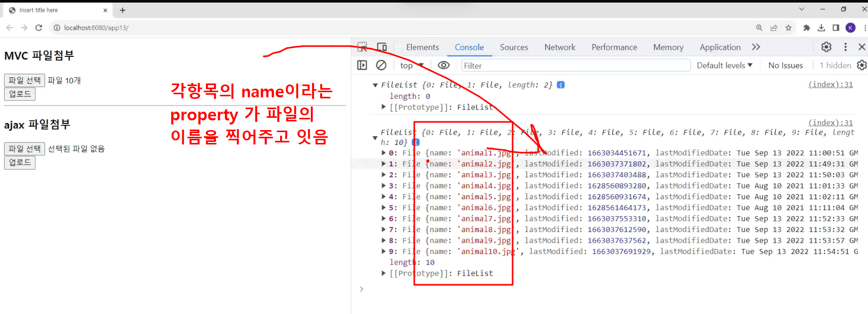The width and height of the screenshot is (868, 314).
Task: Click FileList info badge on first log
Action: [561, 85]
